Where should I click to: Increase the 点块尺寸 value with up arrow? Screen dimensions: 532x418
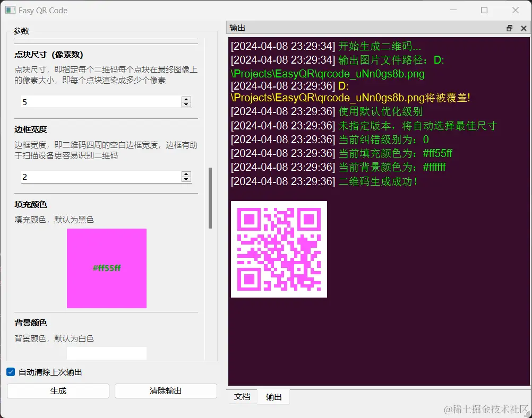coord(186,99)
